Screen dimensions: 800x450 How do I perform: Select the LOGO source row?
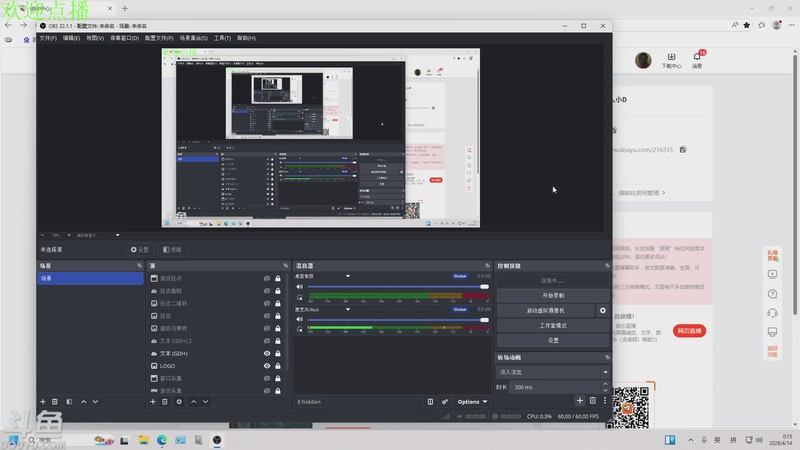tap(217, 366)
